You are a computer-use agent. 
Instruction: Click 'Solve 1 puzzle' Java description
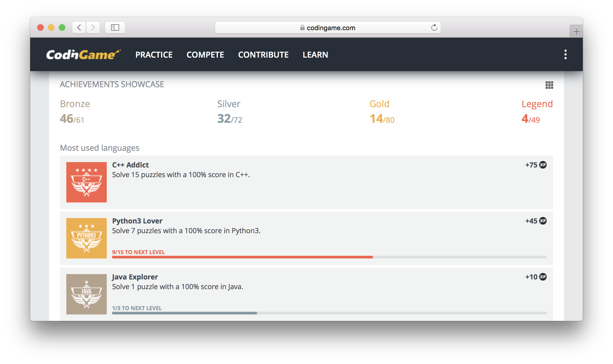[178, 287]
